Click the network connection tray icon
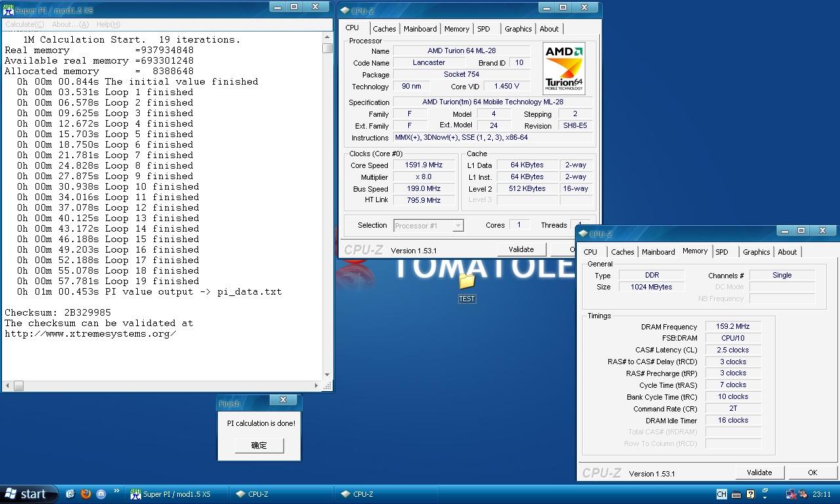Image resolution: width=840 pixels, height=504 pixels. (x=791, y=494)
